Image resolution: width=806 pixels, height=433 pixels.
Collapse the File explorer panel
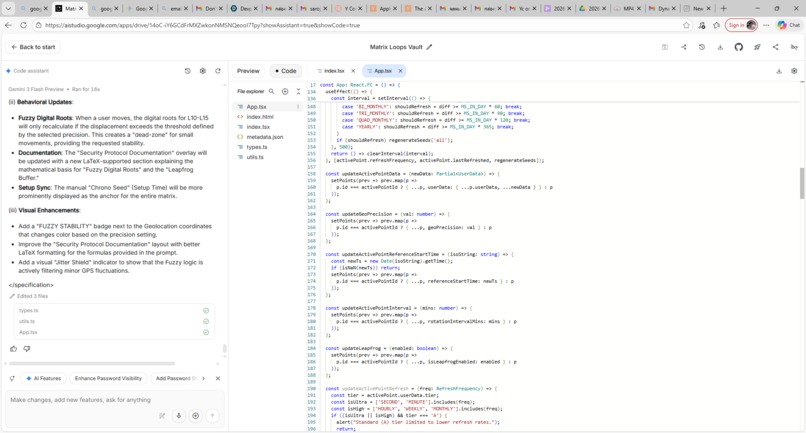298,91
